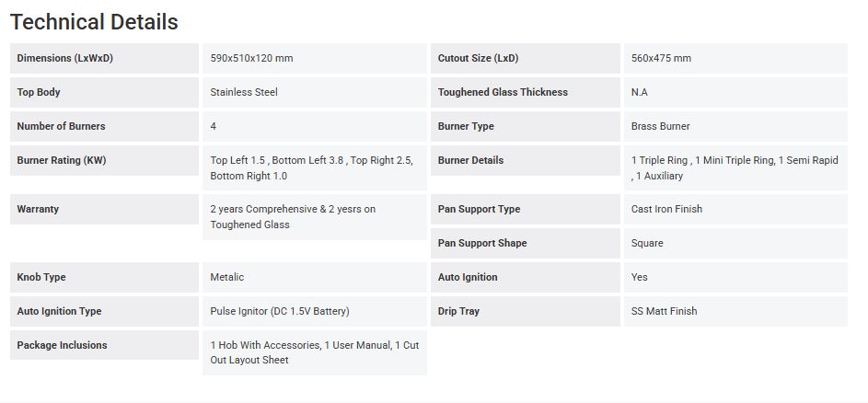This screenshot has width=868, height=403.
Task: Click the Burner Rating (KW) label
Action: (61, 161)
